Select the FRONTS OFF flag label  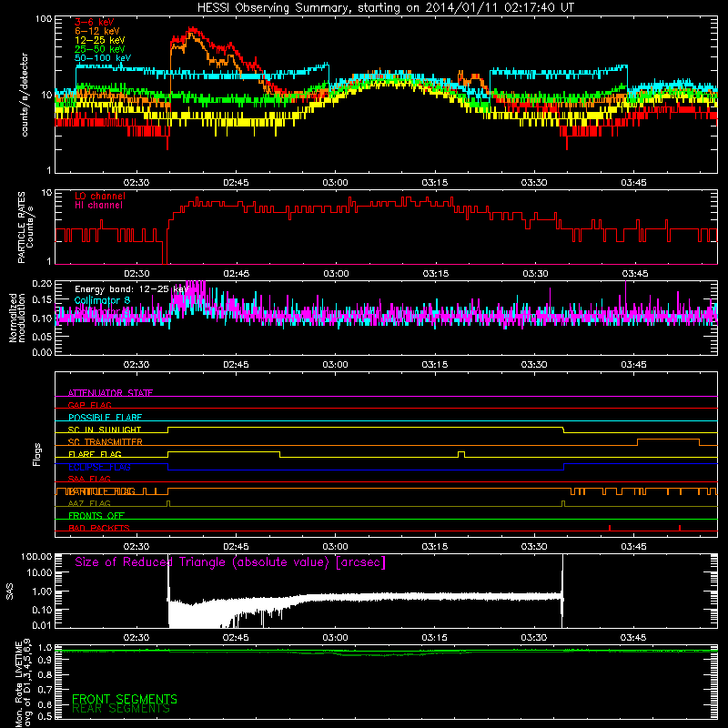click(96, 516)
